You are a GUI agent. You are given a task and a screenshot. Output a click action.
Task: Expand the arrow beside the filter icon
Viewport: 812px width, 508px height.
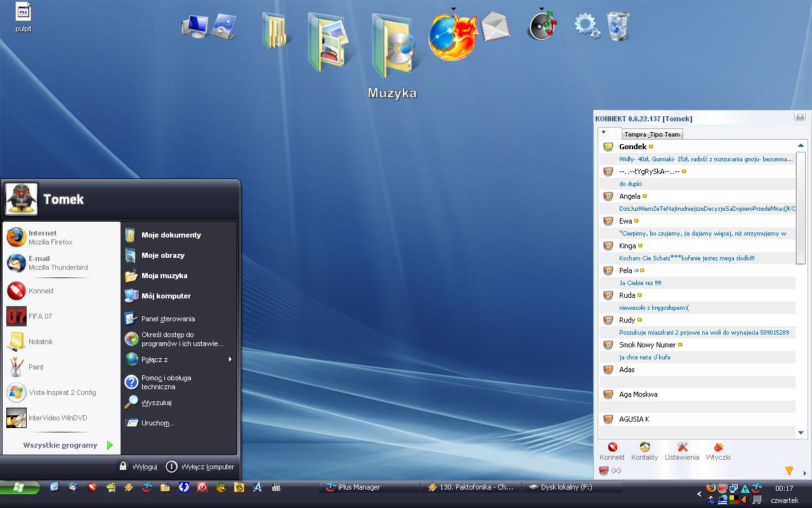pos(805,473)
